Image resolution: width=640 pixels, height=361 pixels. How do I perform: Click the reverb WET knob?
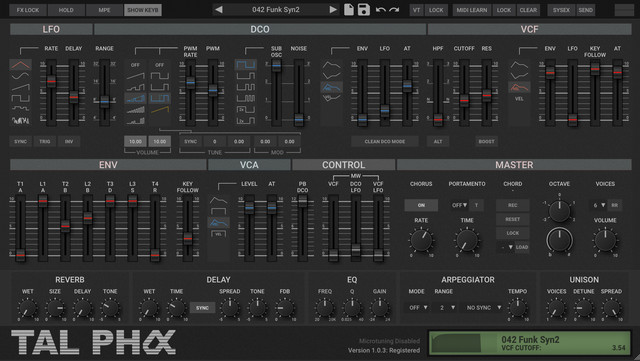(x=27, y=308)
